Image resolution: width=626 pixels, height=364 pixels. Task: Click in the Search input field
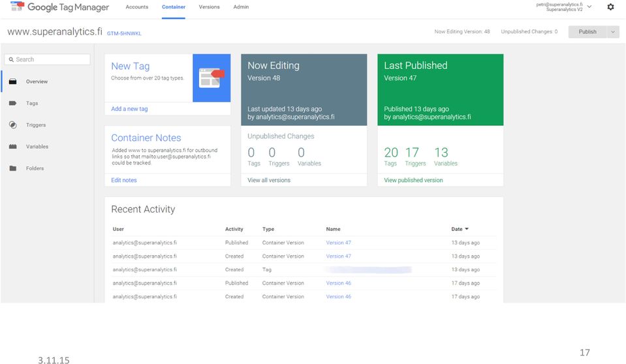[47, 59]
